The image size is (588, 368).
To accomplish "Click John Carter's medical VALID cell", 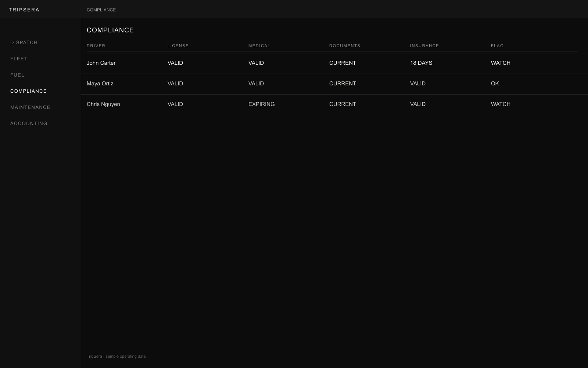I will [256, 63].
